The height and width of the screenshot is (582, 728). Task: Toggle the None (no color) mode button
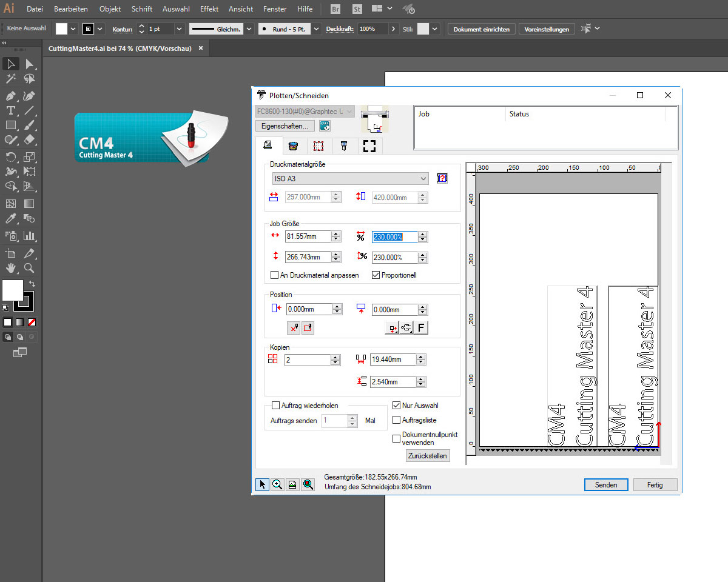32,322
